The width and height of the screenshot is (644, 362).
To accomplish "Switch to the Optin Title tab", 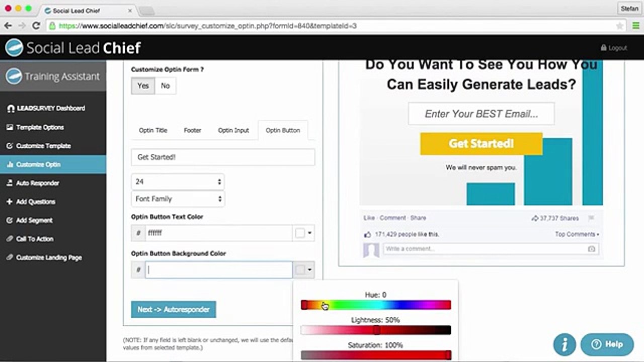I will coord(153,130).
